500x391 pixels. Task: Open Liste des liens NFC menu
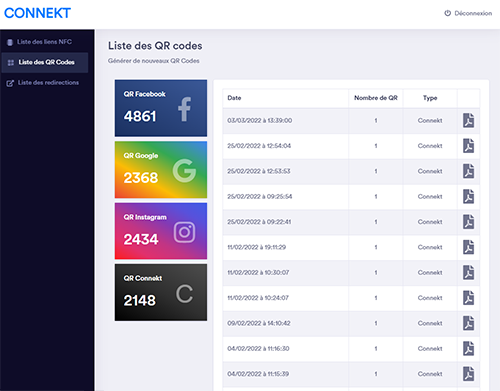[x=44, y=42]
